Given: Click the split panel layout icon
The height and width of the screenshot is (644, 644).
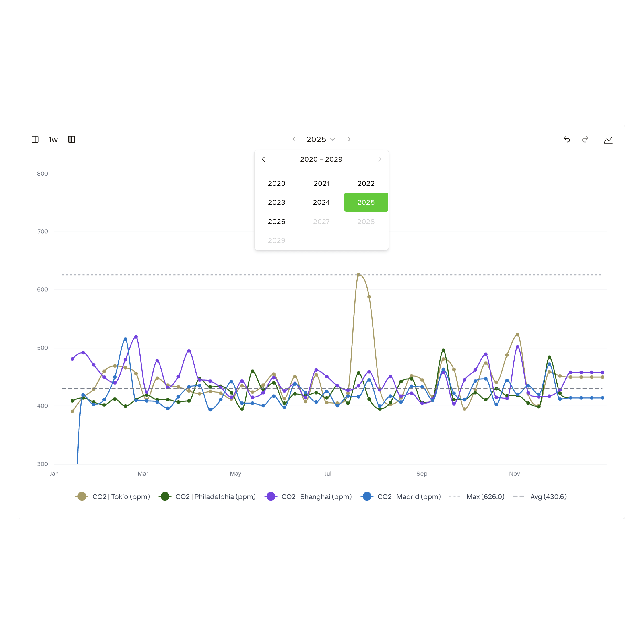Looking at the screenshot, I should point(35,139).
